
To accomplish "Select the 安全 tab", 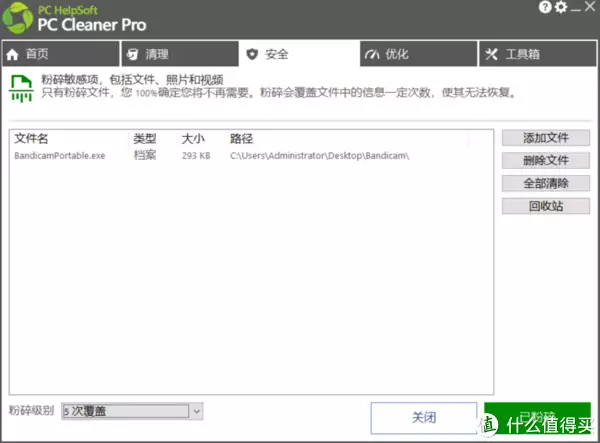I will click(x=299, y=54).
